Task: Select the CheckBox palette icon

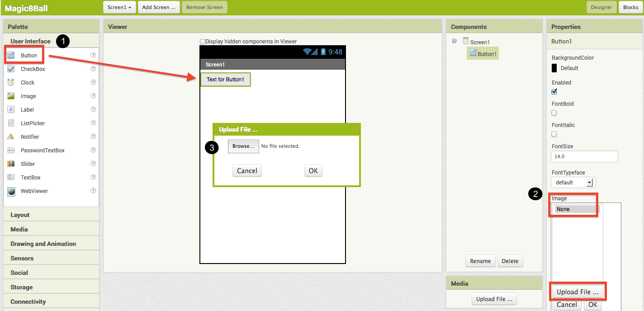Action: (x=11, y=69)
